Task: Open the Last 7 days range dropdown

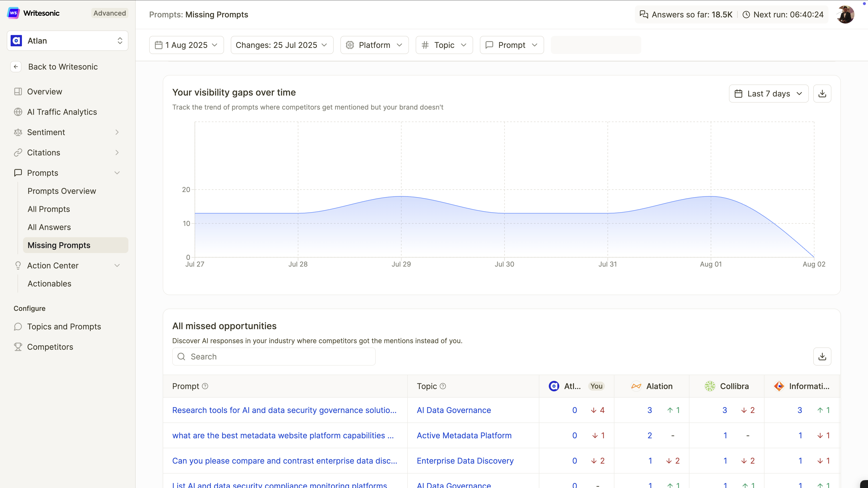Action: coord(768,94)
